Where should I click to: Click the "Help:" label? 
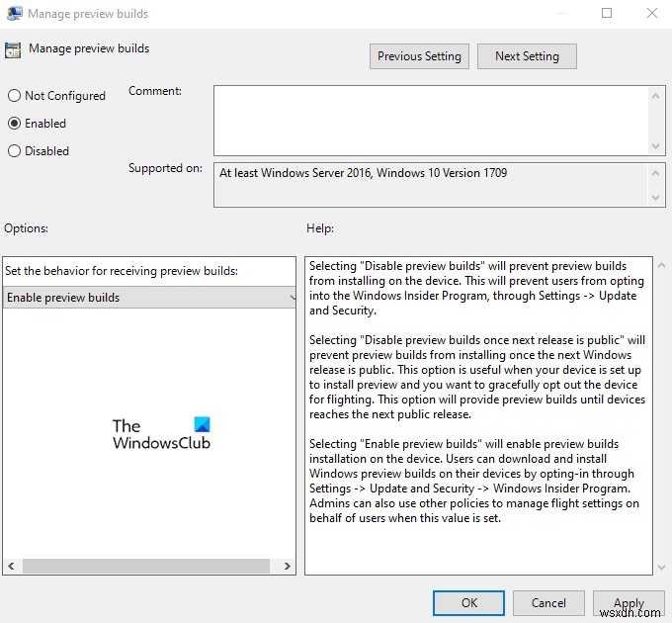click(320, 228)
